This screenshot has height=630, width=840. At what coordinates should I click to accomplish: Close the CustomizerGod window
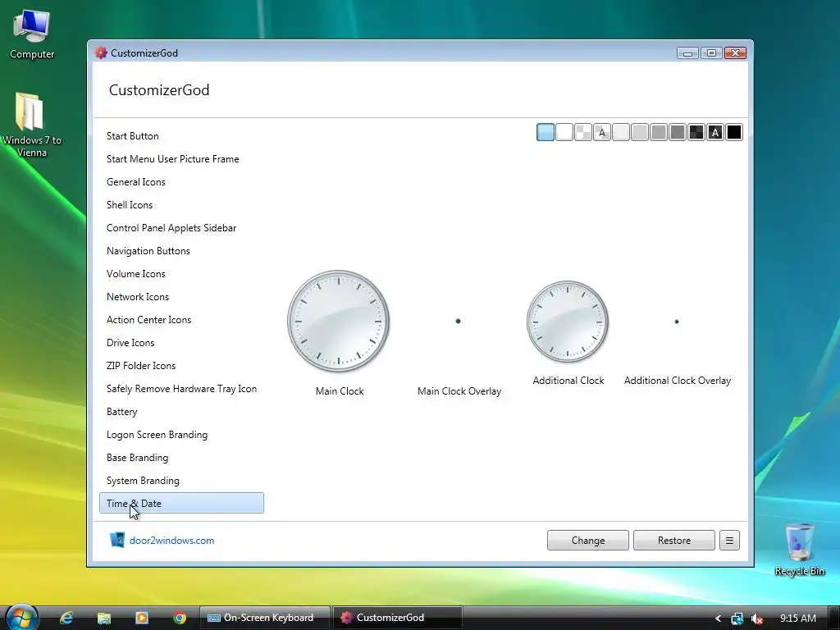(x=736, y=53)
